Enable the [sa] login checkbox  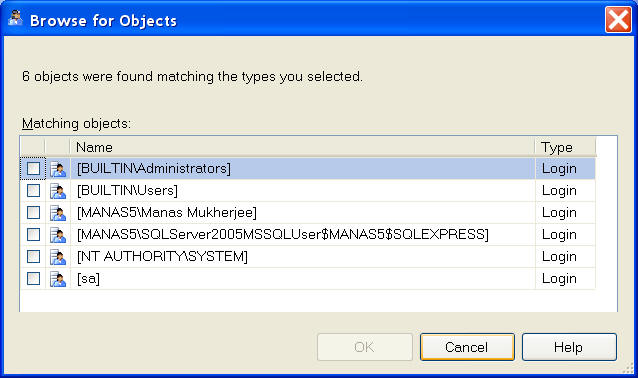point(33,278)
